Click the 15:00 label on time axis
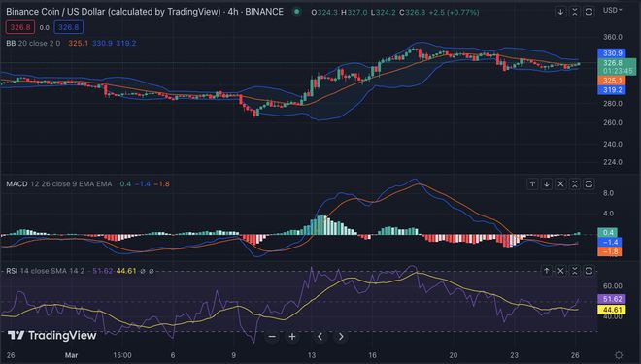The height and width of the screenshot is (364, 641). pyautogui.click(x=122, y=355)
